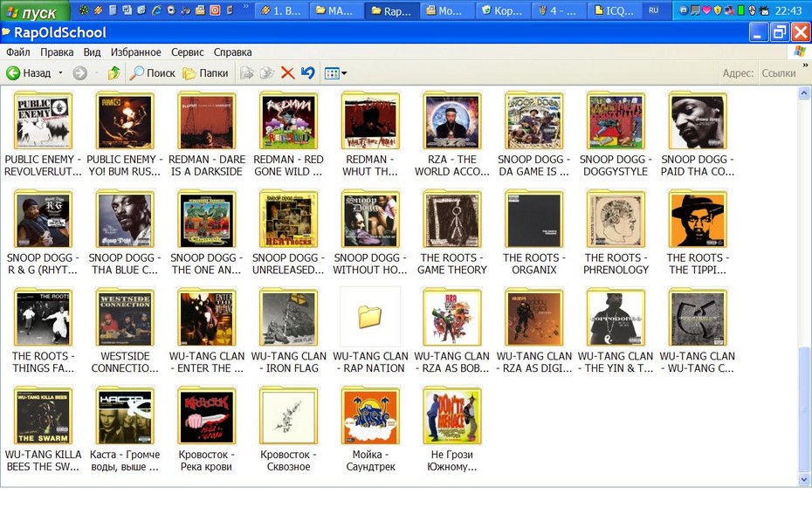Click the RU language indicator
This screenshot has height=528, width=812.
click(654, 10)
